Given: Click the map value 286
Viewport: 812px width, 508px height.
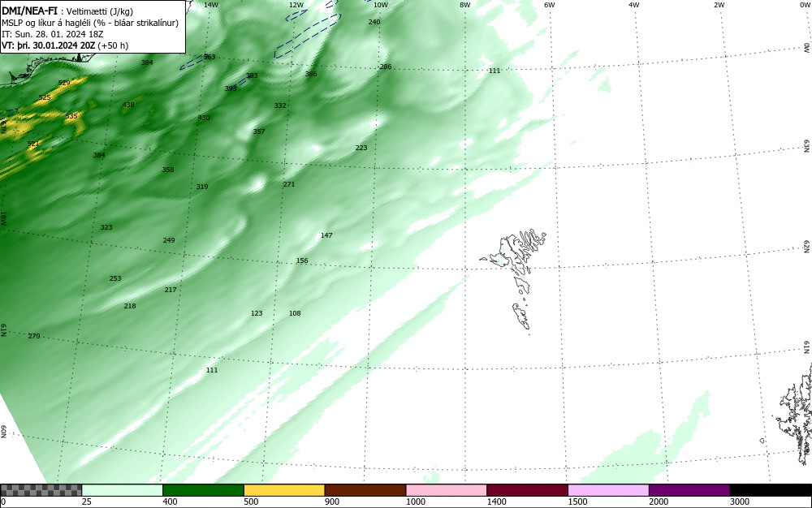Looking at the screenshot, I should pos(386,67).
